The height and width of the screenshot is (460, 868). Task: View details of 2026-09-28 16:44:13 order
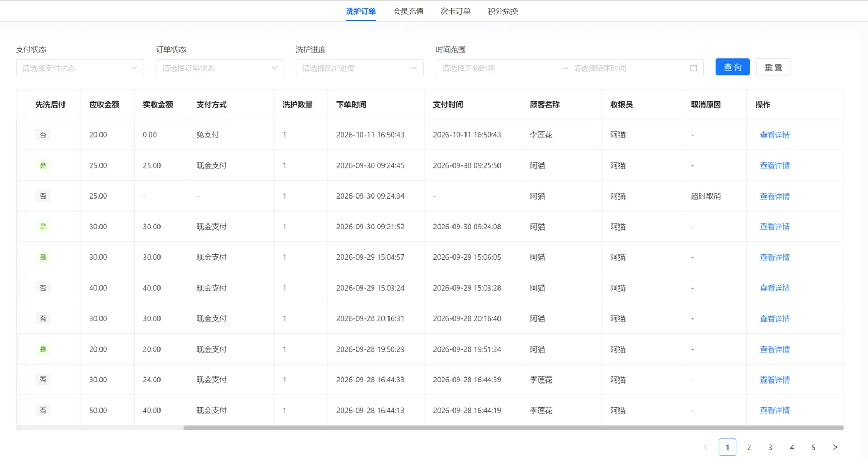tap(775, 411)
